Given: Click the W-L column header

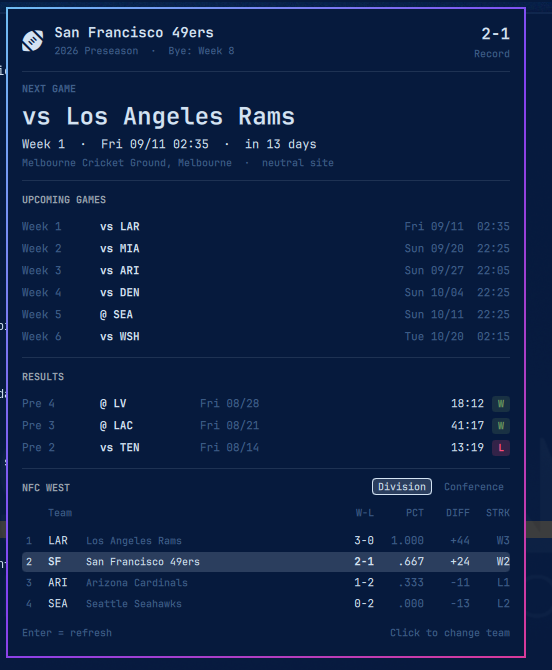Looking at the screenshot, I should 364,513.
